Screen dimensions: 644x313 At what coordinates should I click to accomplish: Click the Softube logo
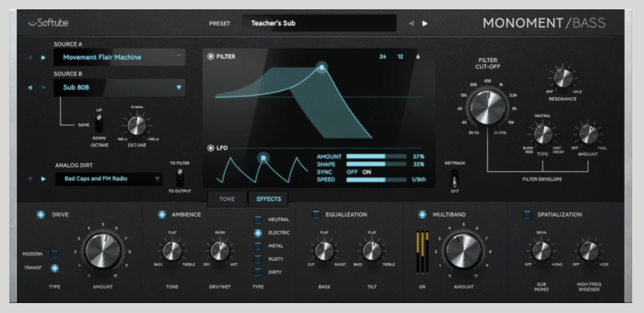click(x=48, y=23)
